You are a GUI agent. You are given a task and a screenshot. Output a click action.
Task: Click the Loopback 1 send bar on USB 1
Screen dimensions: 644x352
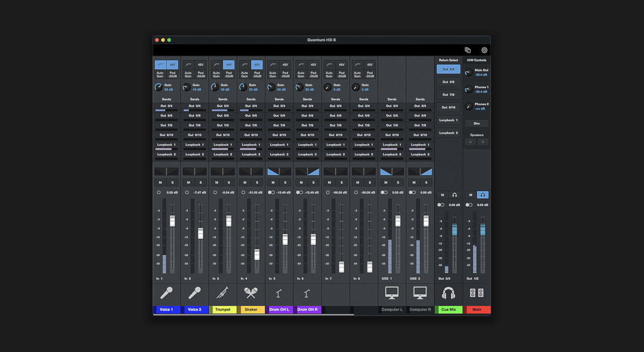(x=392, y=148)
